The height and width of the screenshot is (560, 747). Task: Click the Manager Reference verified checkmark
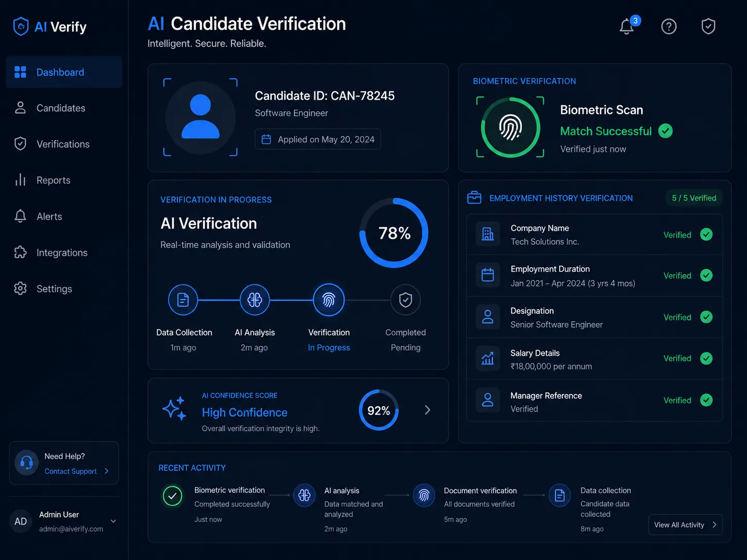(706, 400)
